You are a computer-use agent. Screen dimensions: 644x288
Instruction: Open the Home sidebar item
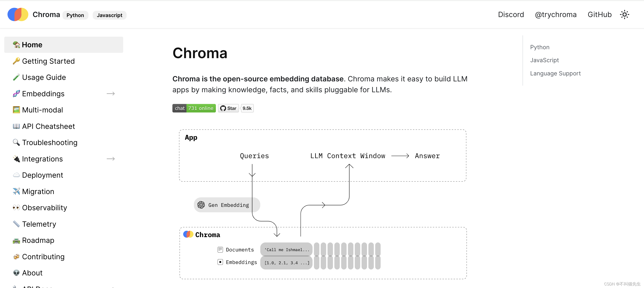coord(64,45)
